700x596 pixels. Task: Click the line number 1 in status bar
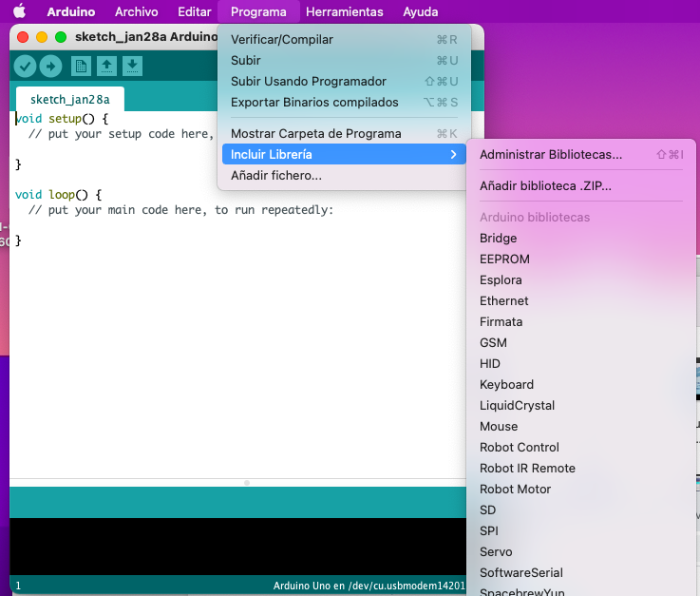tap(18, 586)
